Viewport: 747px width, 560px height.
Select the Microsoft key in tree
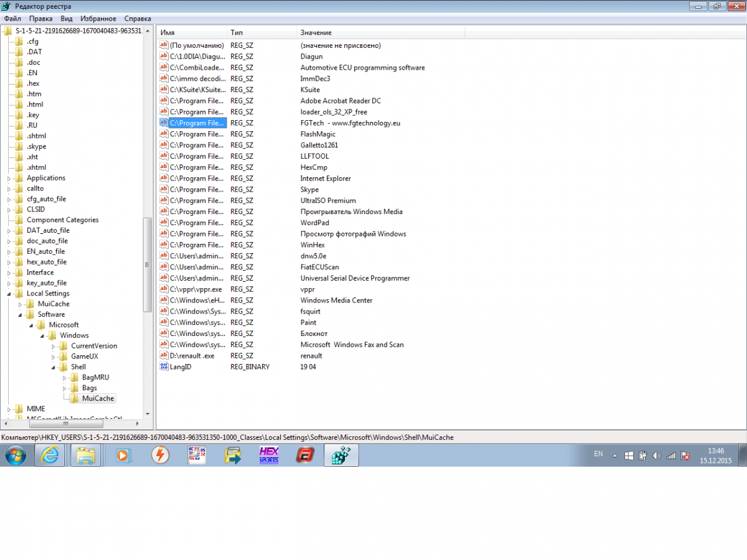(x=64, y=325)
